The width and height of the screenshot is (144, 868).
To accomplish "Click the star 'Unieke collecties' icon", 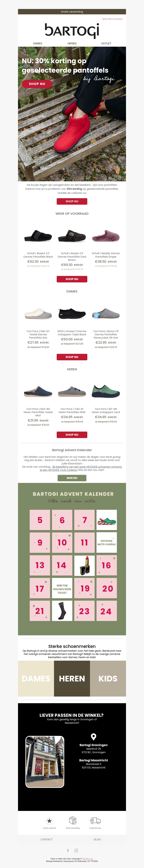I will [49, 820].
